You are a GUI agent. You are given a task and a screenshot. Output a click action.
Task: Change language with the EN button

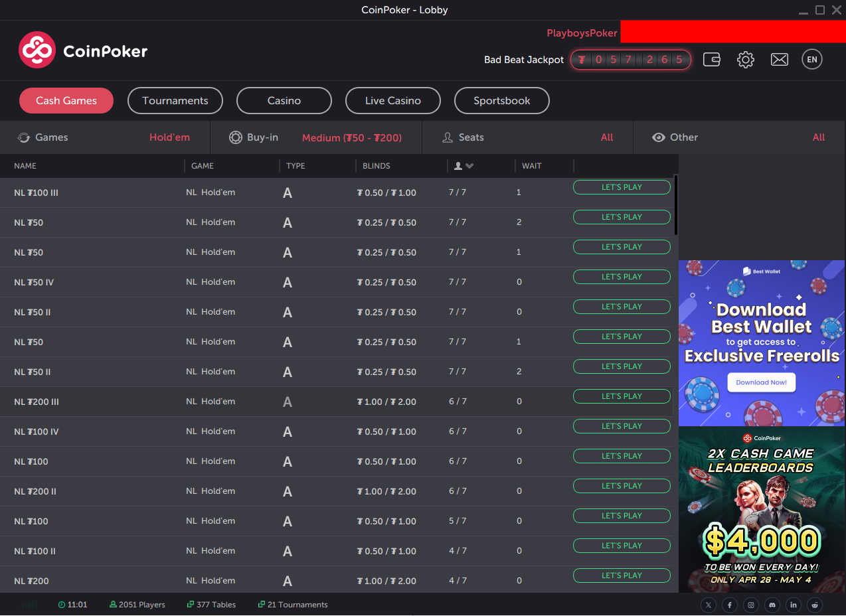pyautogui.click(x=811, y=59)
